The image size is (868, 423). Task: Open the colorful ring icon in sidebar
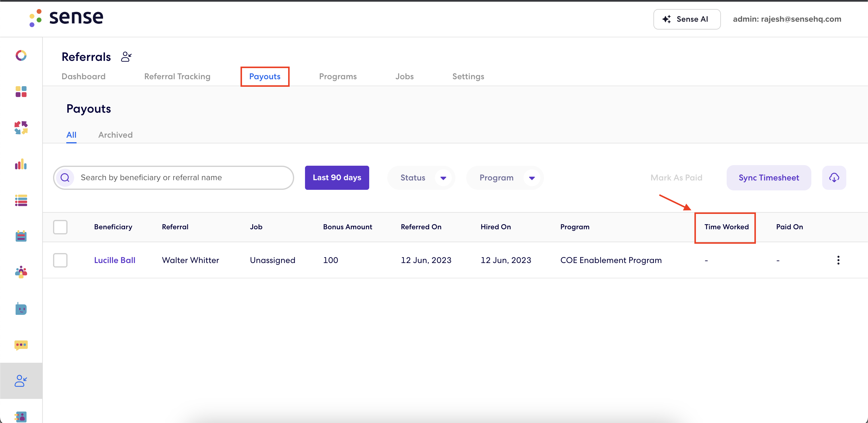(21, 55)
